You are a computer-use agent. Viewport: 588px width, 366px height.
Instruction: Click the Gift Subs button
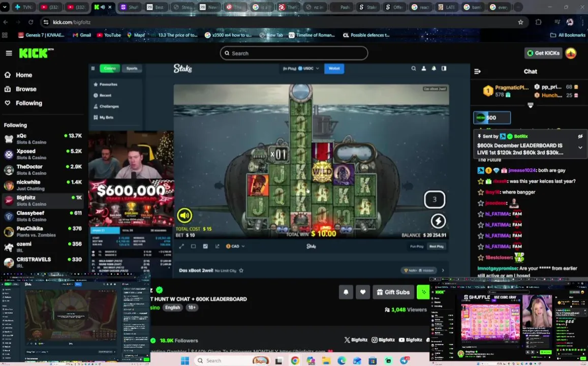click(393, 292)
